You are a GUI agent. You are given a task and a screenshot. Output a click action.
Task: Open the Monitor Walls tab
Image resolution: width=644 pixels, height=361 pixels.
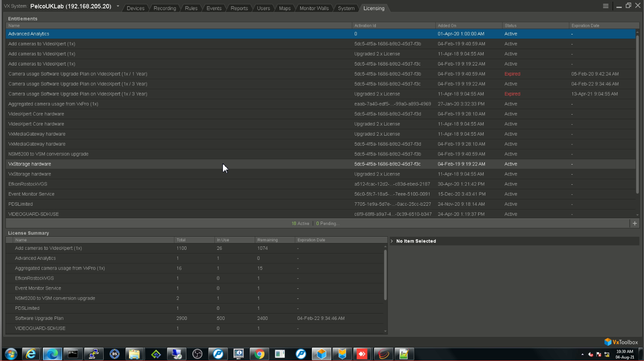pos(314,8)
